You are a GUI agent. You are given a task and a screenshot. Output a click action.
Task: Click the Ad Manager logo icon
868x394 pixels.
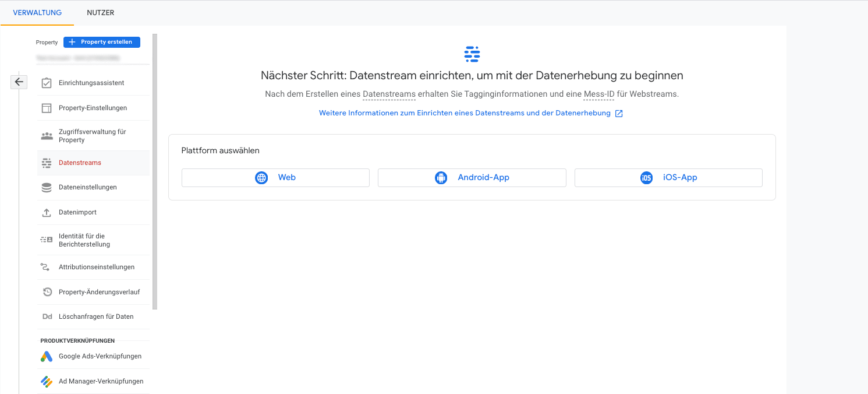47,382
